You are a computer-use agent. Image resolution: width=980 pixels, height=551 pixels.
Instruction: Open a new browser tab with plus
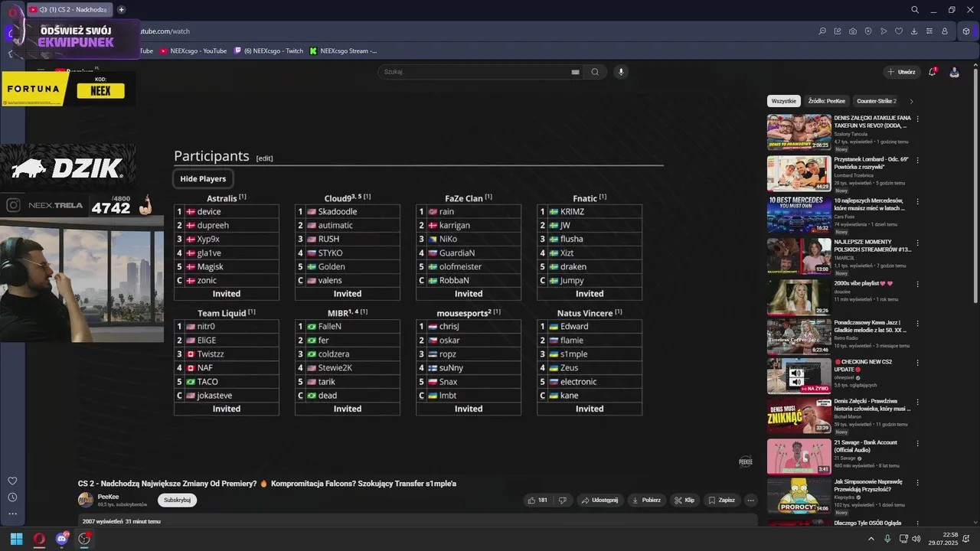[x=121, y=10]
